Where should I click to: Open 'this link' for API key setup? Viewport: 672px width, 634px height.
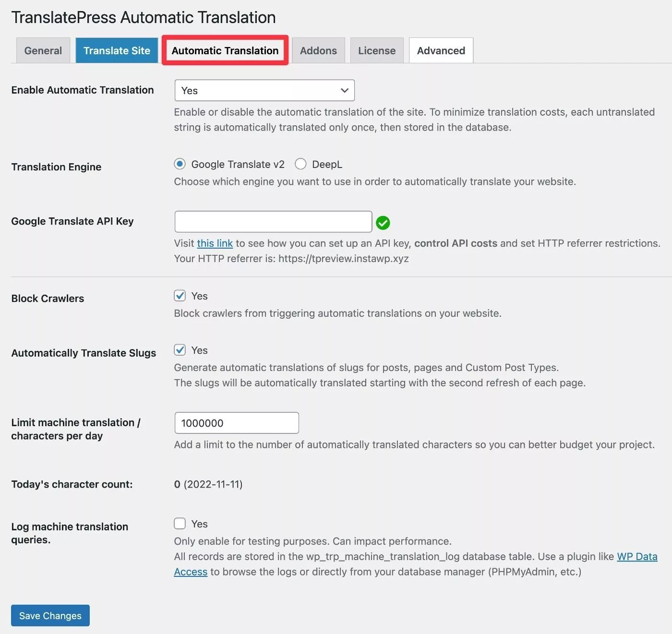(x=215, y=243)
